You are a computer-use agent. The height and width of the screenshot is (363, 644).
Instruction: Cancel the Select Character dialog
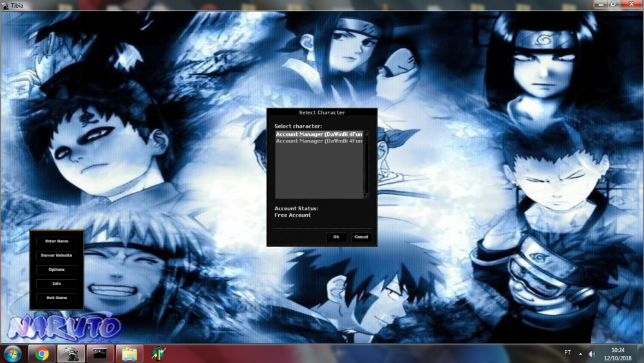[x=361, y=237]
